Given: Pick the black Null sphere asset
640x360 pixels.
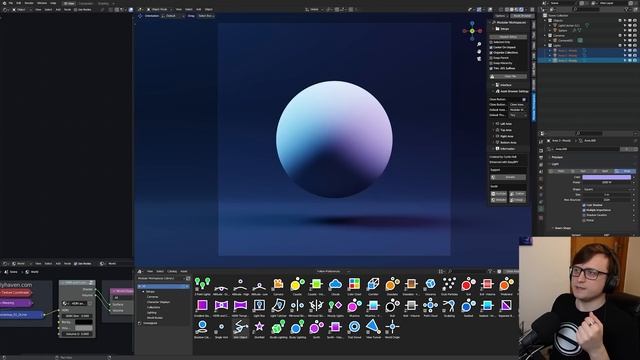Looking at the screenshot, I should click(392, 305).
